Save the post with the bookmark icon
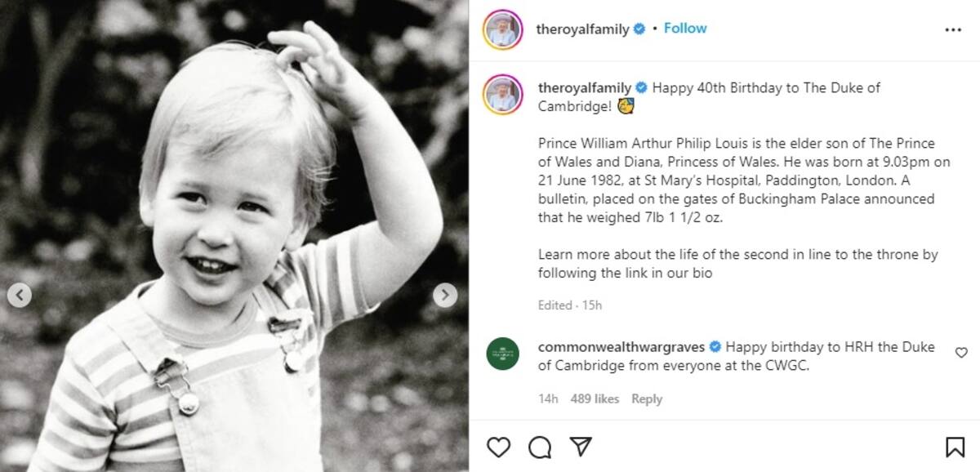The width and height of the screenshot is (980, 472). click(x=955, y=447)
